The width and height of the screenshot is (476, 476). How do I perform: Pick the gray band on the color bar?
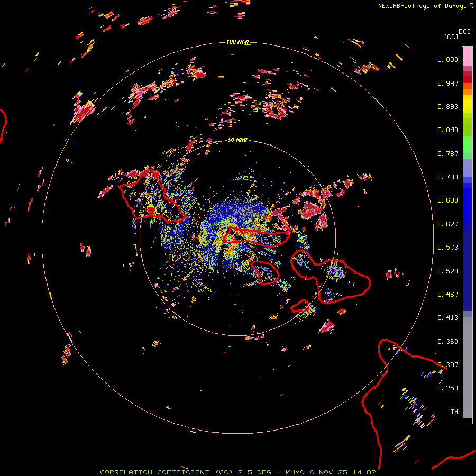point(467,368)
